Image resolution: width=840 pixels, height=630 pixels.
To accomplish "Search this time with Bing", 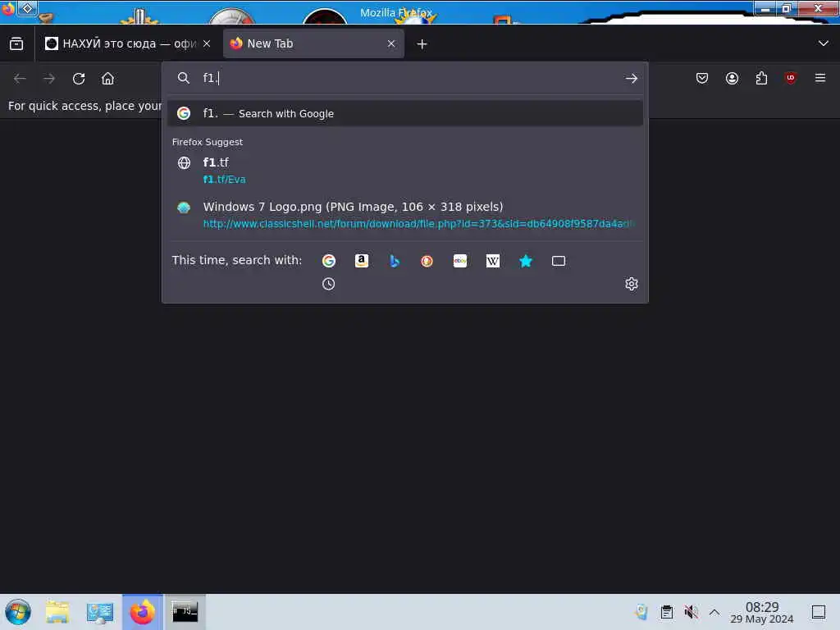I will point(395,261).
